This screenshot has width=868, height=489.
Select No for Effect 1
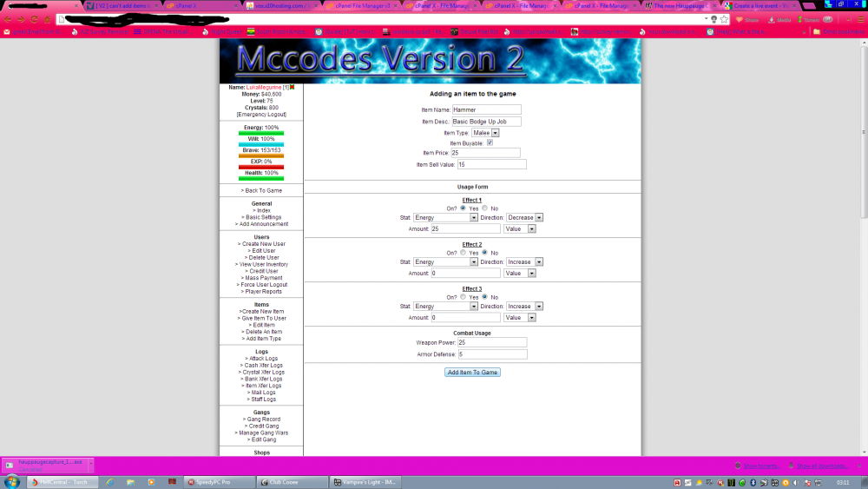[x=484, y=208]
